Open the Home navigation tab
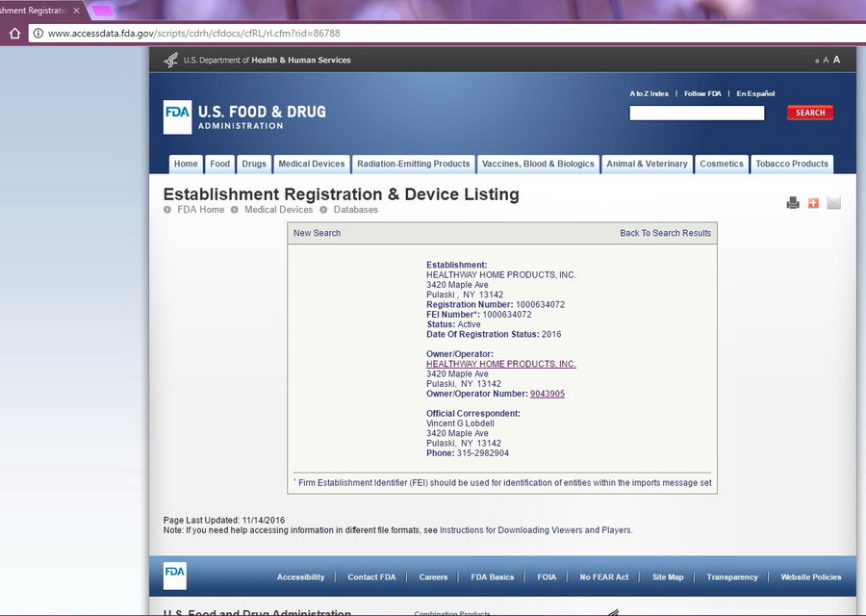 click(186, 164)
